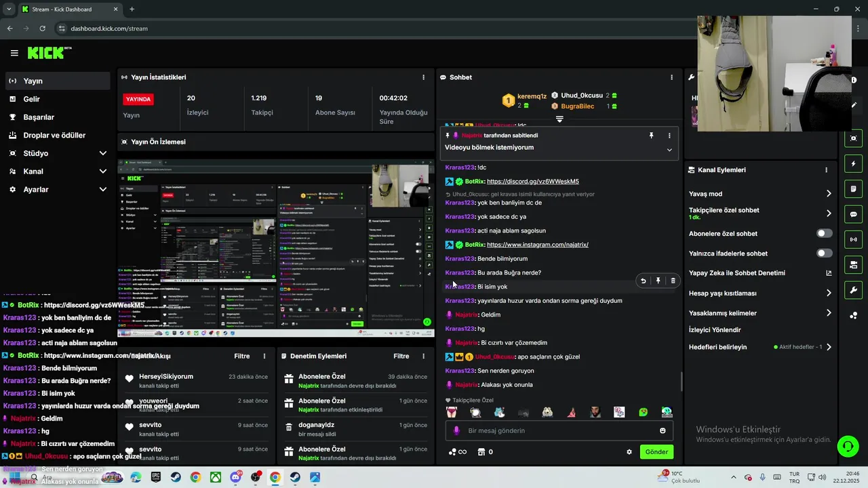Insert the green face emote

click(643, 412)
